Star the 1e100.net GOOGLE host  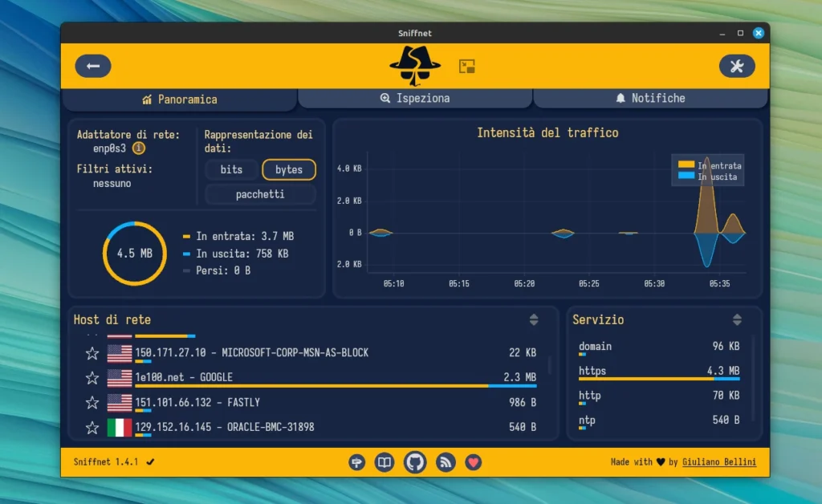pos(92,377)
